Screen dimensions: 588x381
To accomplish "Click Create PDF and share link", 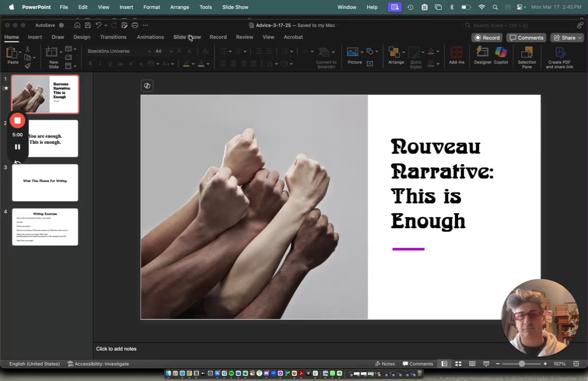I will pyautogui.click(x=559, y=55).
